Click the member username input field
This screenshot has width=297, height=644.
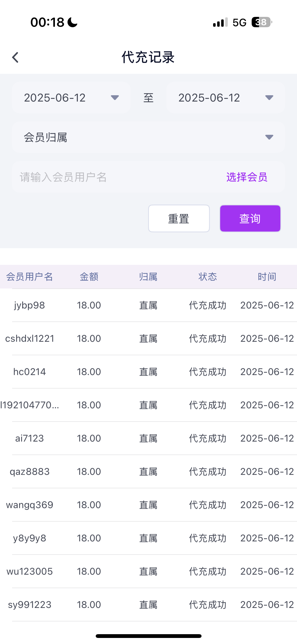click(x=113, y=177)
